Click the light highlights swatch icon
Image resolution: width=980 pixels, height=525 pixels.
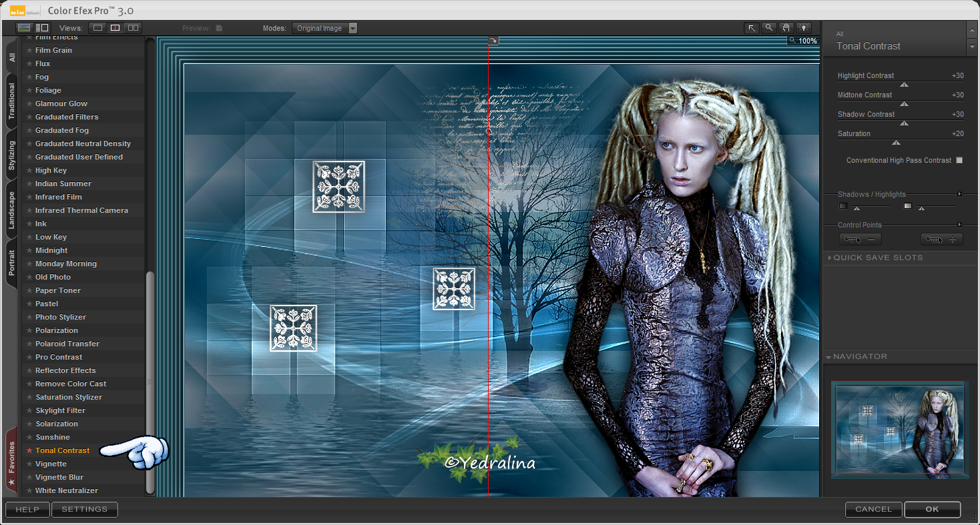[908, 206]
